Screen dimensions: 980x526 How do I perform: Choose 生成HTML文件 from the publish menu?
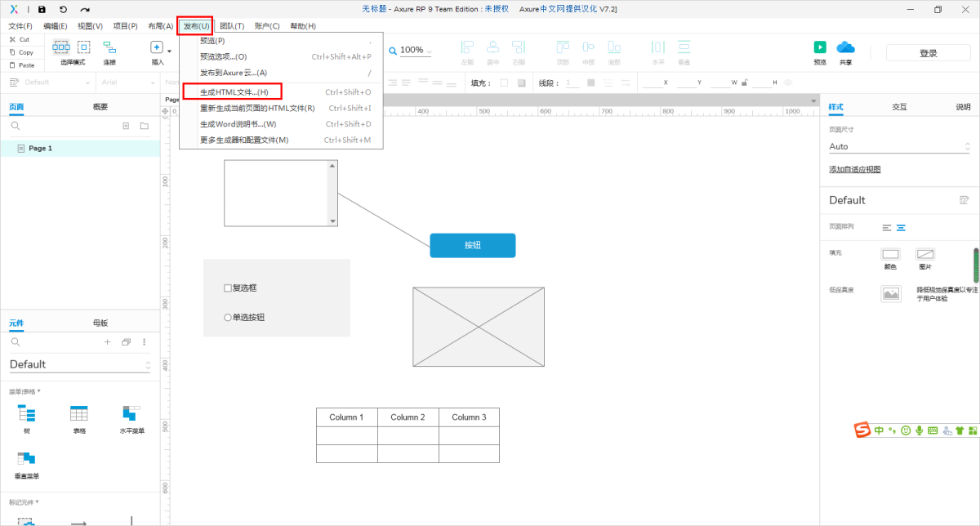click(x=234, y=92)
